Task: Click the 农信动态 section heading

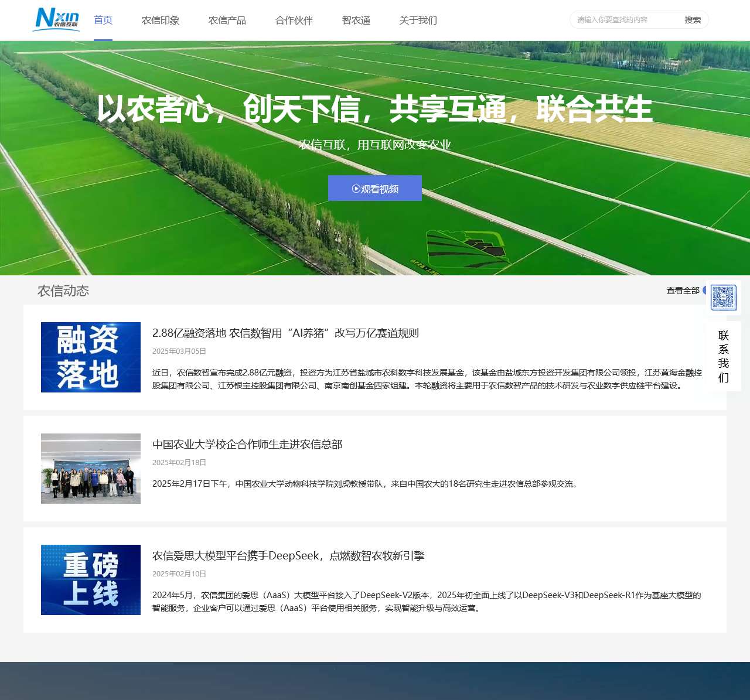Action: click(x=63, y=291)
